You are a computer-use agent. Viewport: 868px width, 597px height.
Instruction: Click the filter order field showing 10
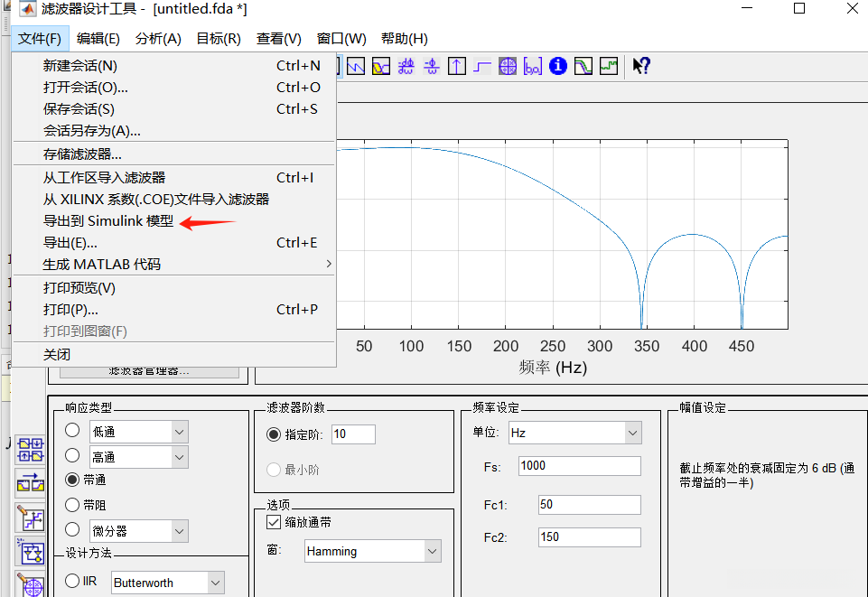tap(353, 434)
